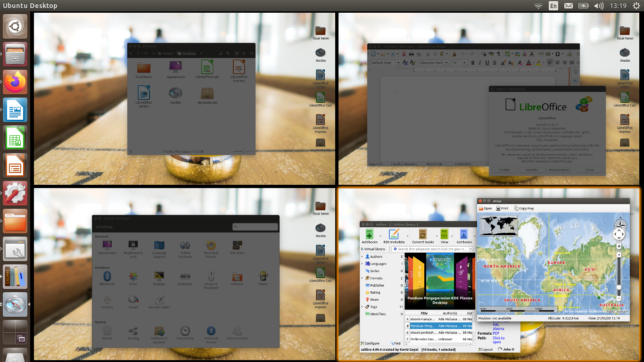Zoom out with the Atlas minus button
The height and width of the screenshot is (362, 644).
619,298
